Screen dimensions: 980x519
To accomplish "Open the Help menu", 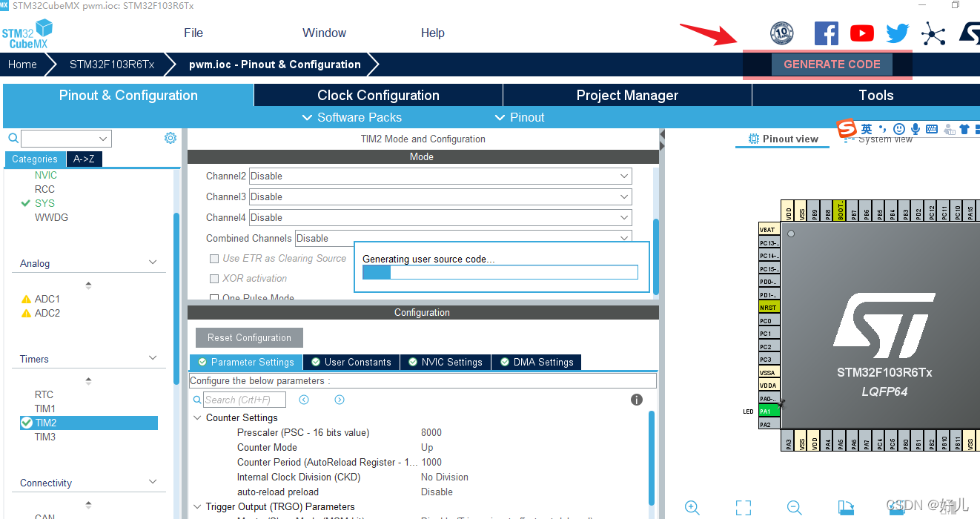I will pos(433,33).
